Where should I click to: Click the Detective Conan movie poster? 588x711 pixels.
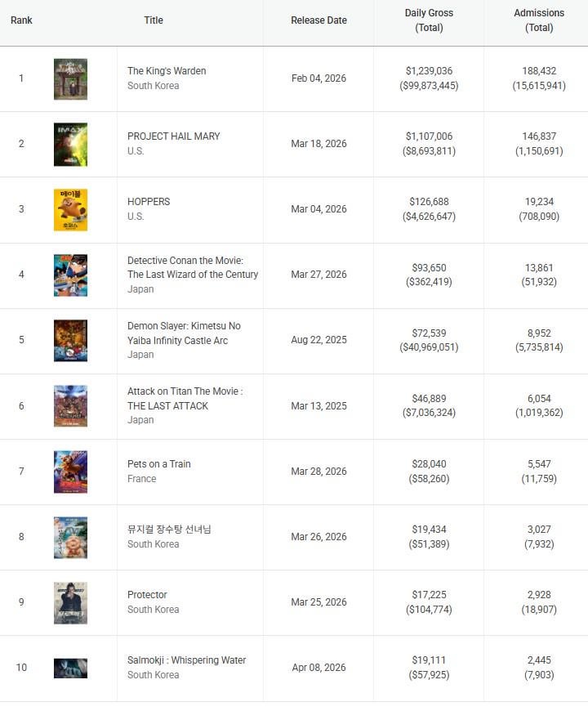(70, 275)
